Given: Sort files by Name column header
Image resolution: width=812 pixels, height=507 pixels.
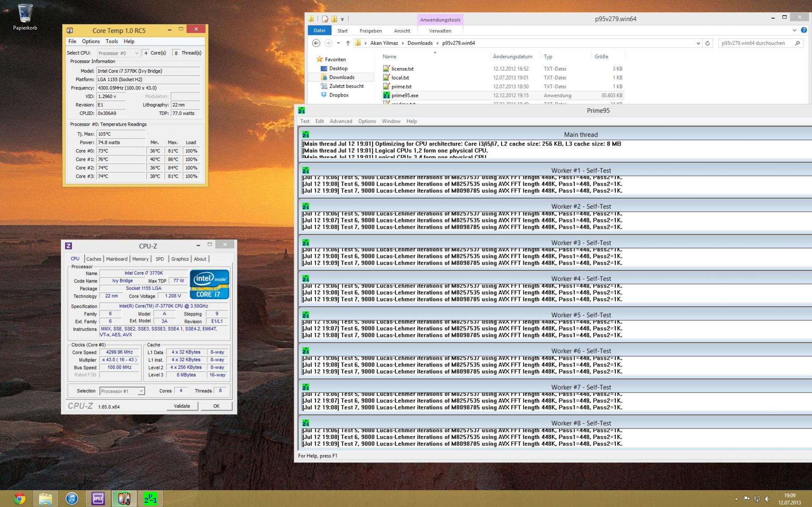Looking at the screenshot, I should pos(389,57).
